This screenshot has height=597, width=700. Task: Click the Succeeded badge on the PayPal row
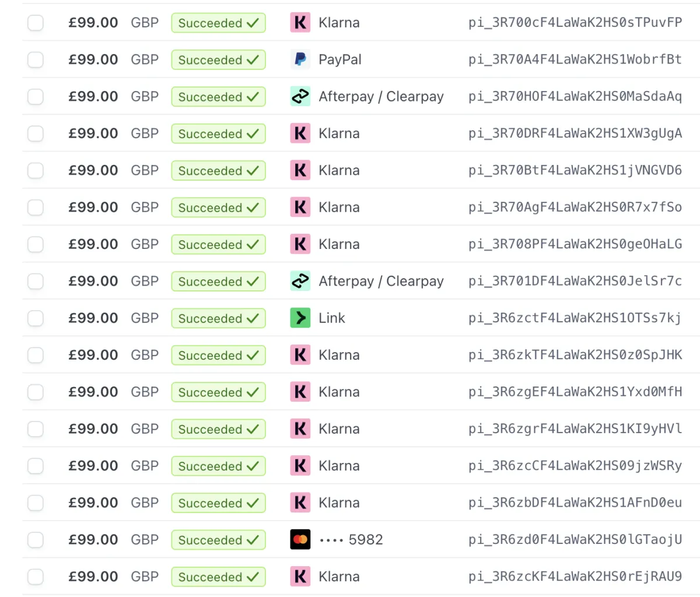click(218, 59)
